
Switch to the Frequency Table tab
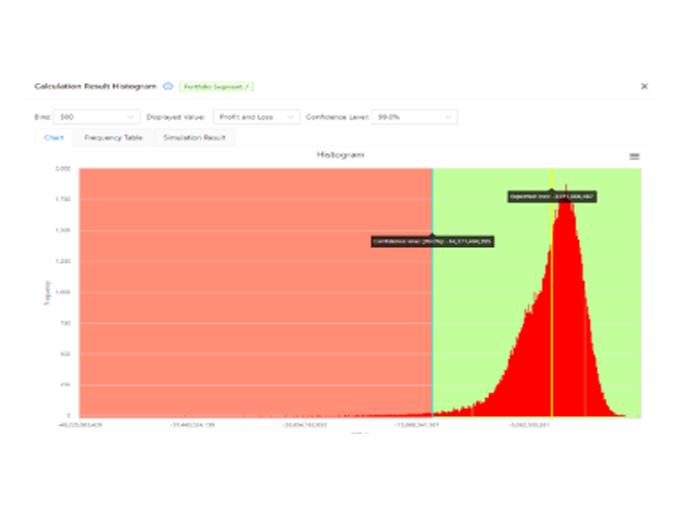tap(113, 137)
